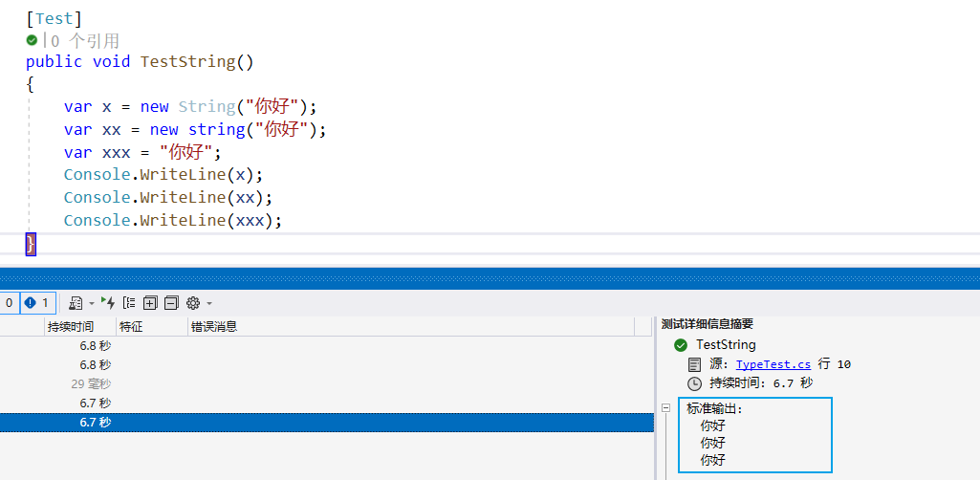Click the light-colored String type in new String("你好")

click(207, 107)
